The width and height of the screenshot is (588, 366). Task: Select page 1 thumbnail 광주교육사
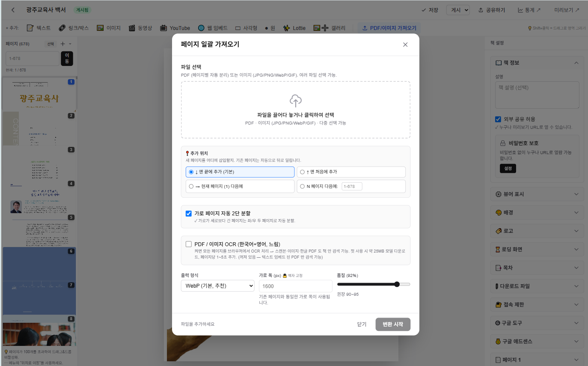(39, 94)
